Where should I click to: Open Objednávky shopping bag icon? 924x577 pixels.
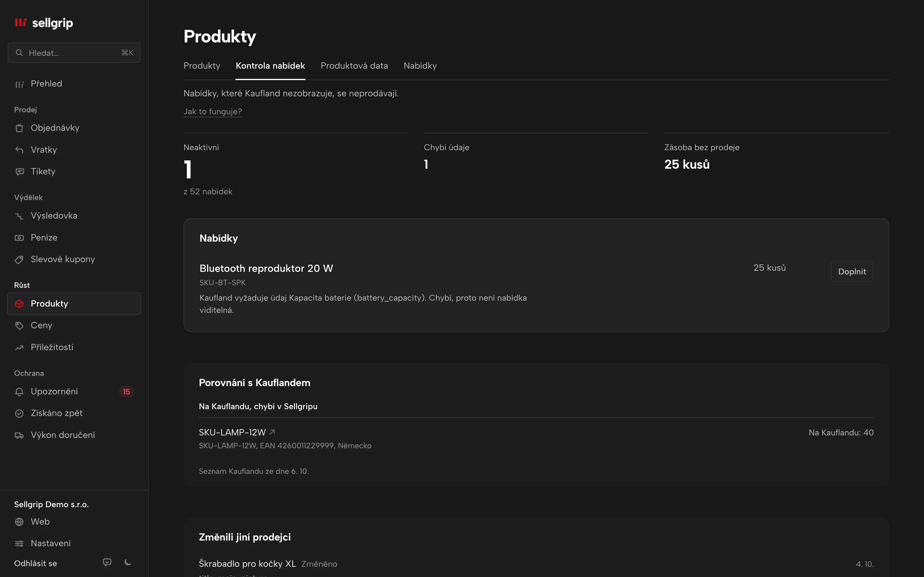tap(19, 128)
